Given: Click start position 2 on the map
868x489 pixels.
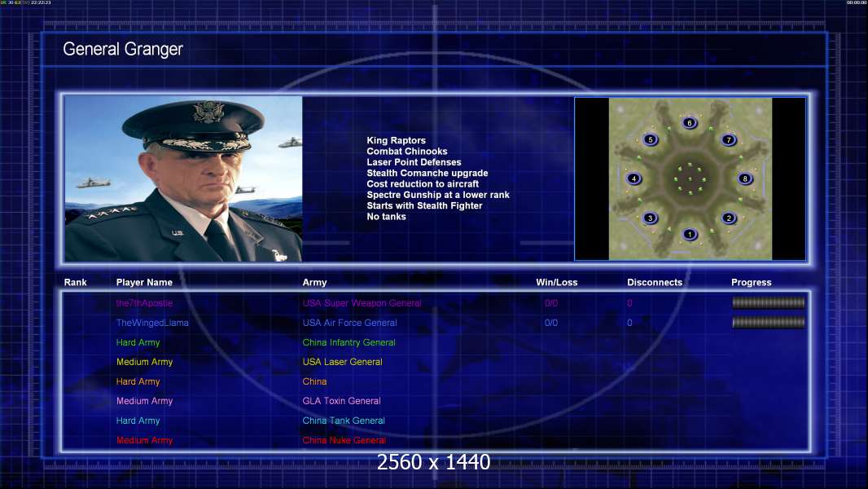Looking at the screenshot, I should tap(729, 218).
